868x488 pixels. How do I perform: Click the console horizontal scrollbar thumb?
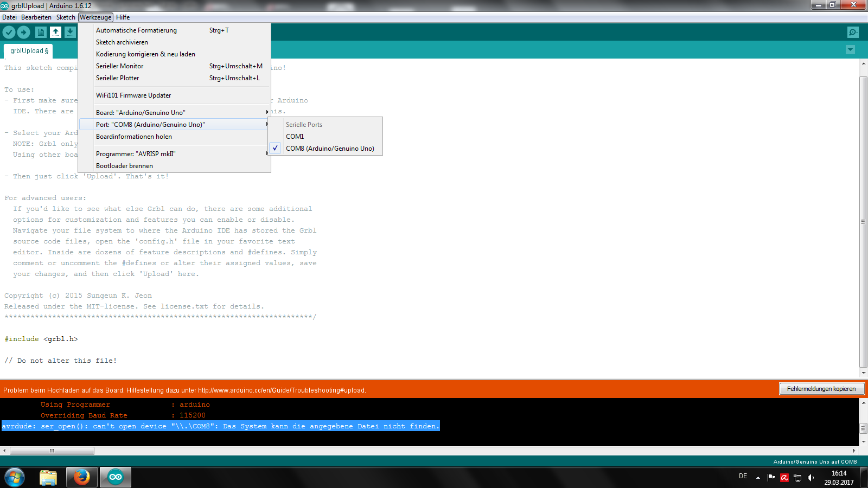click(x=52, y=451)
